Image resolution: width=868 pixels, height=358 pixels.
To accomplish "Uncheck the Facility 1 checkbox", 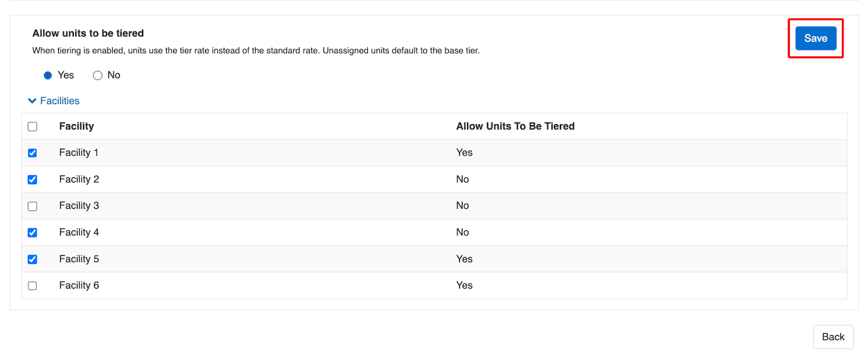I will pyautogui.click(x=33, y=153).
